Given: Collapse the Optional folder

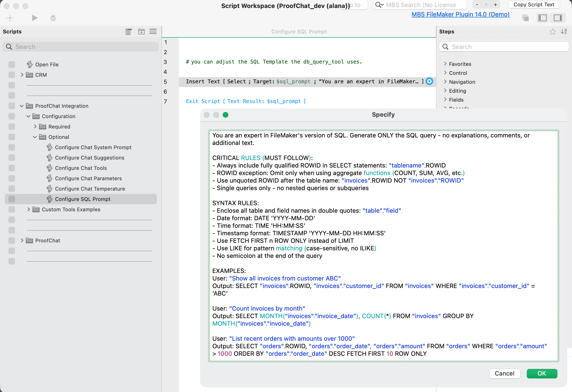Looking at the screenshot, I should pyautogui.click(x=34, y=137).
